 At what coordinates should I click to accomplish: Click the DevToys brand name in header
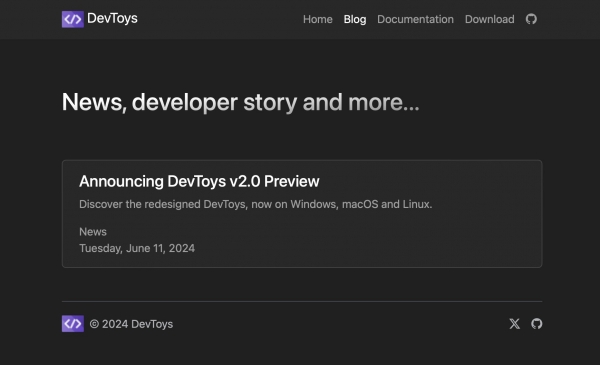click(x=112, y=18)
